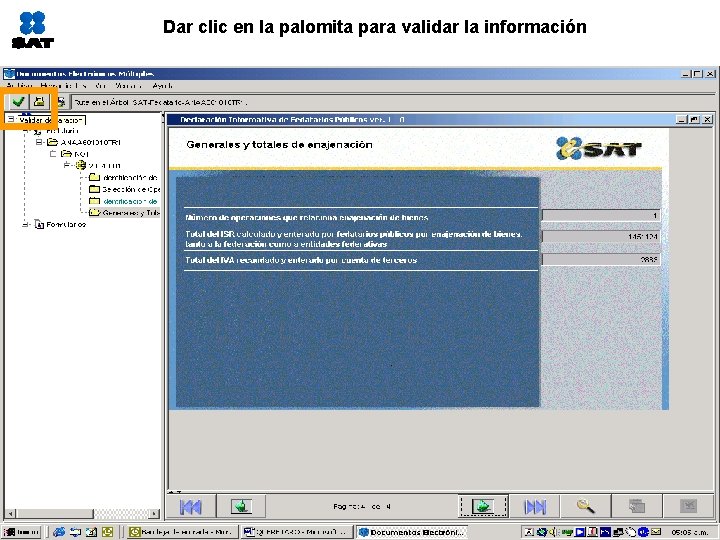
Task: Switch to the Documentos Electrónicos taskbar button
Action: [411, 532]
